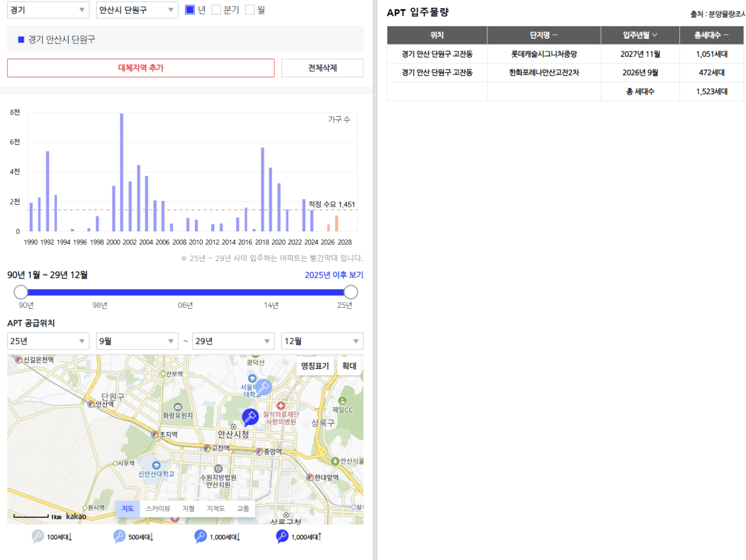746x560 pixels.
Task: Click the 2027년 11월 move-in date cell
Action: (x=640, y=54)
